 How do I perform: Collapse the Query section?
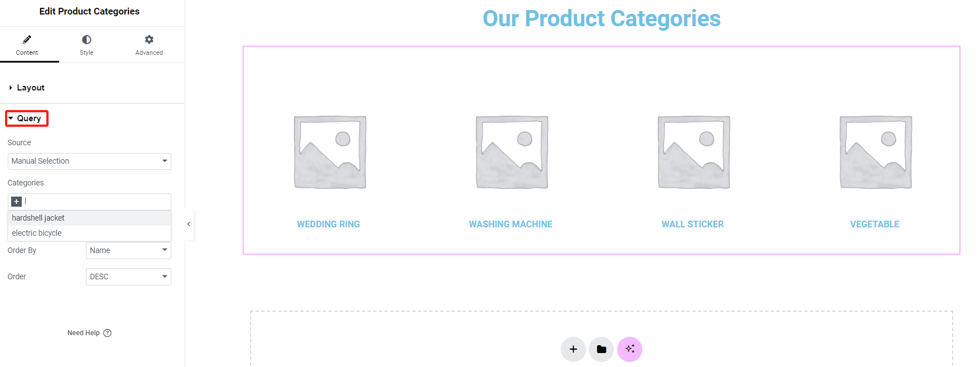coord(26,118)
